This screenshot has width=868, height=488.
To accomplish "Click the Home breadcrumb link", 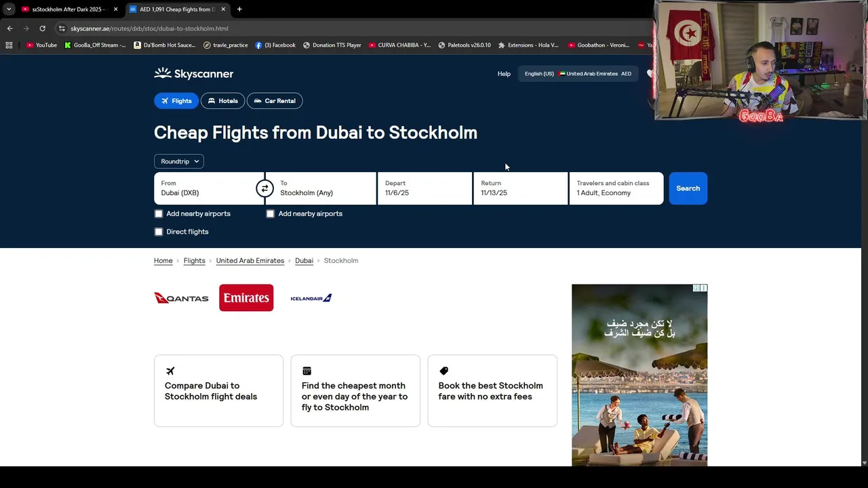I will (x=163, y=261).
